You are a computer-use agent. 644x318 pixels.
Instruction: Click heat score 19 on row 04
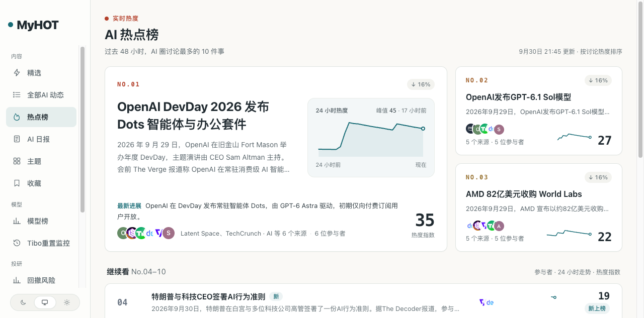point(604,296)
